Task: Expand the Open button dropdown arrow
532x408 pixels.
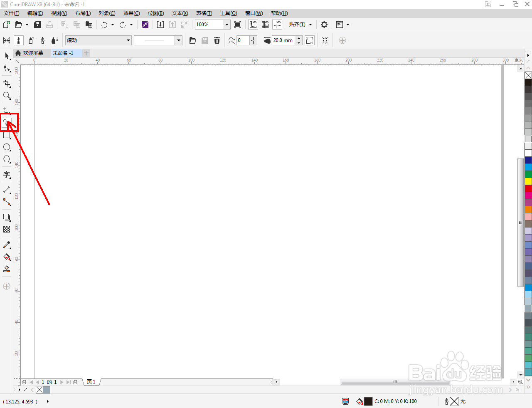Action: 27,25
